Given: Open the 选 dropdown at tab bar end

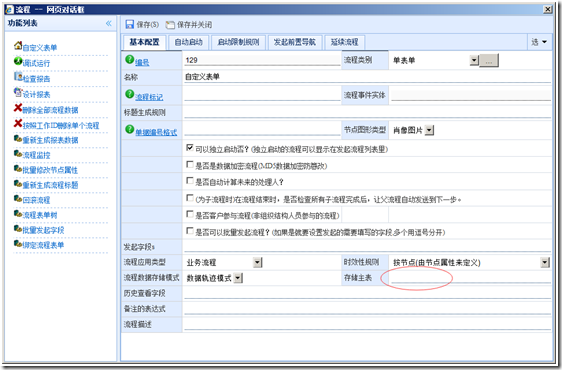Looking at the screenshot, I should click(x=539, y=42).
